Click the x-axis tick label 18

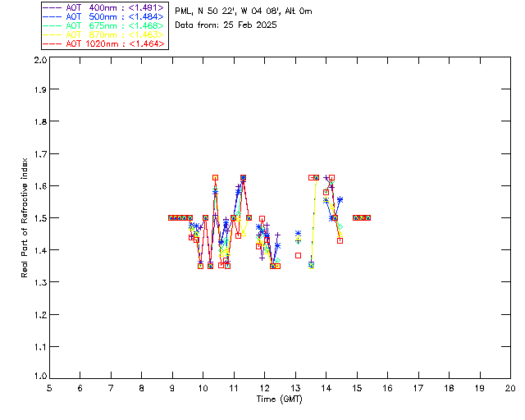pyautogui.click(x=450, y=388)
